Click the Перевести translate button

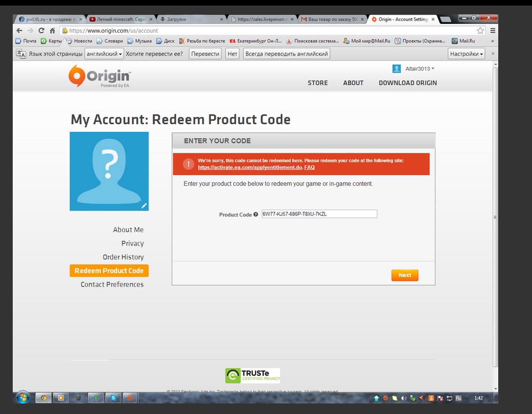pyautogui.click(x=205, y=54)
